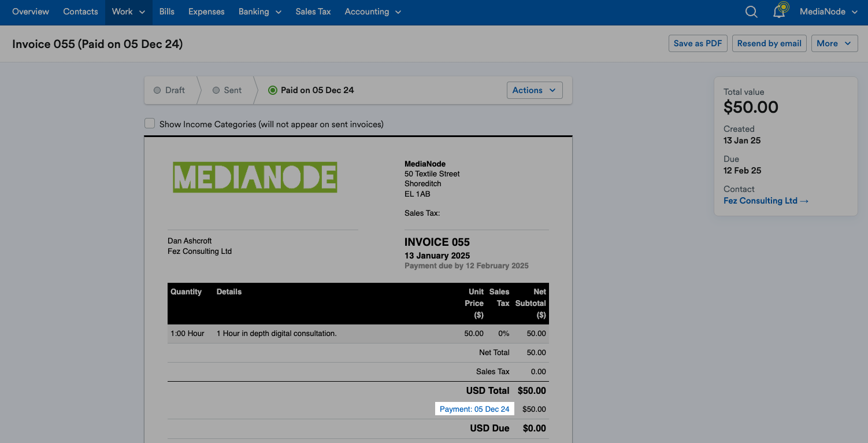Select the Paid on 05 Dec 24 step
This screenshot has width=868, height=443.
point(311,90)
